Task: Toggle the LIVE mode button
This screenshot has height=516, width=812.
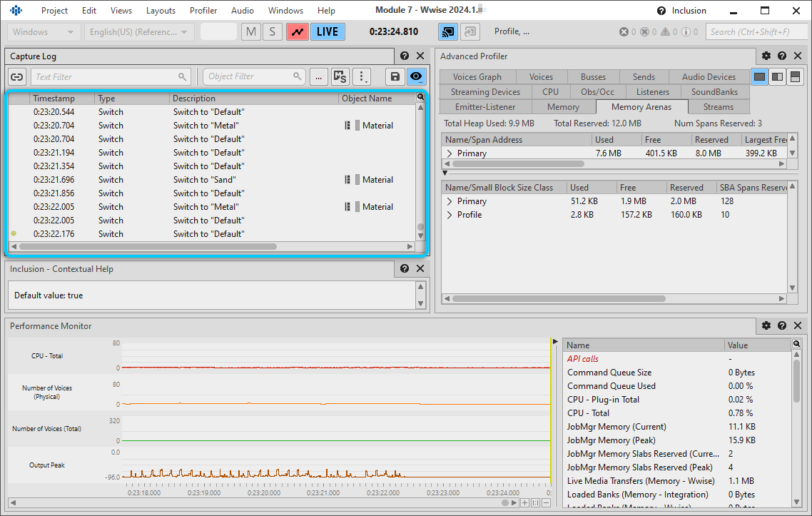Action: click(328, 32)
